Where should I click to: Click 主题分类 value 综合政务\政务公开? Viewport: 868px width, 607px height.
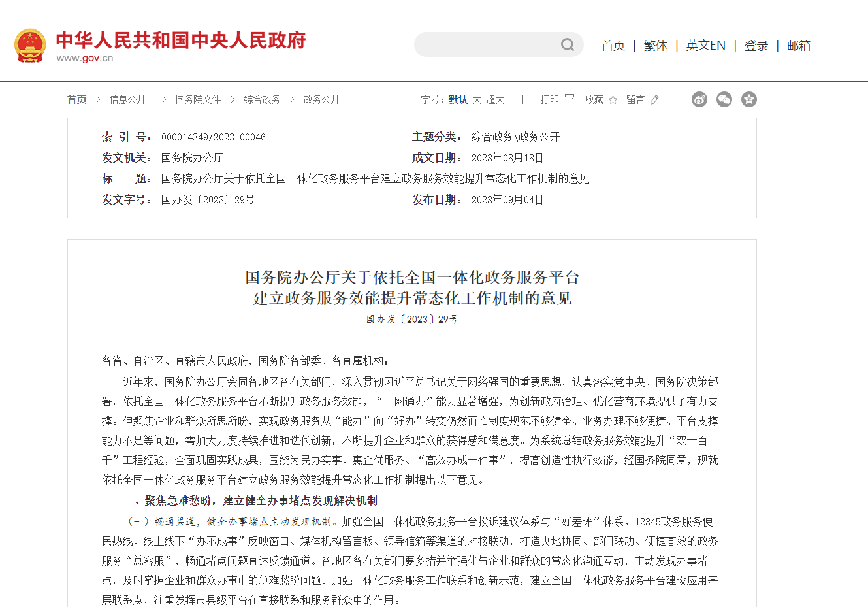tap(516, 137)
